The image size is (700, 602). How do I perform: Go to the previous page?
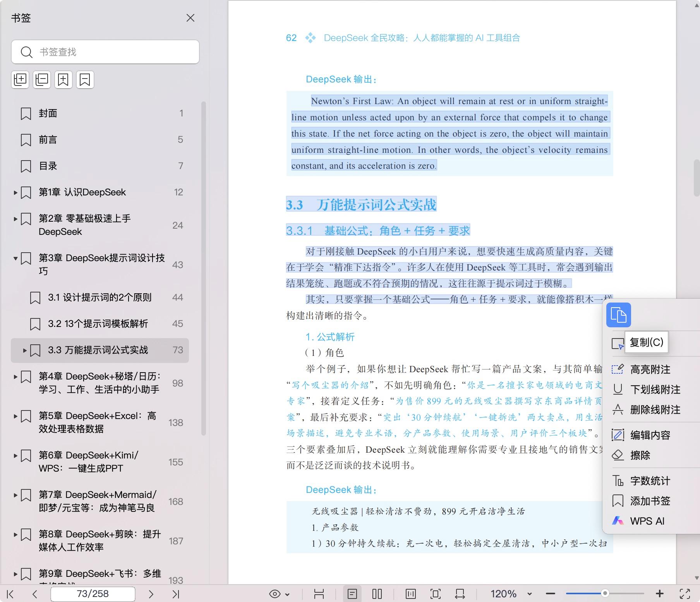(x=35, y=594)
